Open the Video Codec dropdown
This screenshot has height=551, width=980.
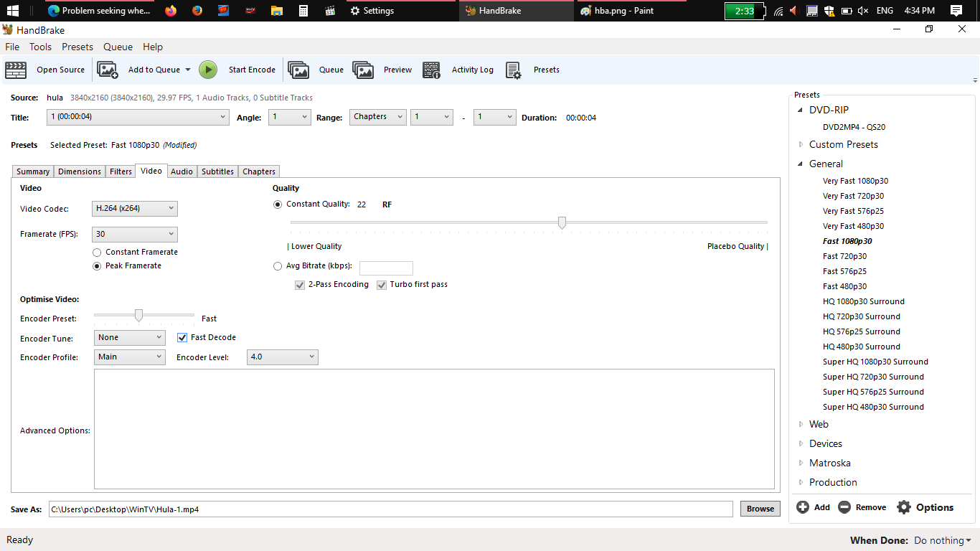[x=135, y=209]
